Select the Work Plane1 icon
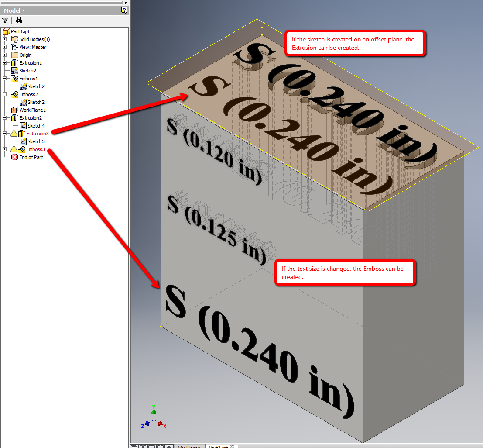Viewport: 483px width, 448px height. click(x=14, y=110)
